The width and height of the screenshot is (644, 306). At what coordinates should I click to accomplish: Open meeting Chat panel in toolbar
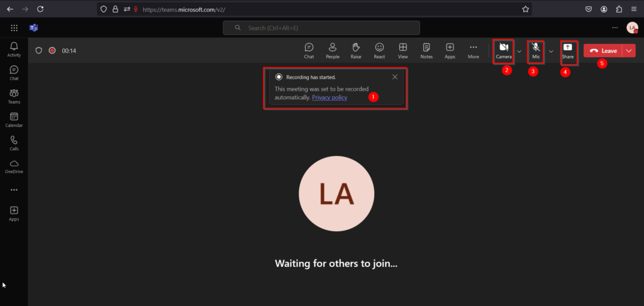coord(309,51)
